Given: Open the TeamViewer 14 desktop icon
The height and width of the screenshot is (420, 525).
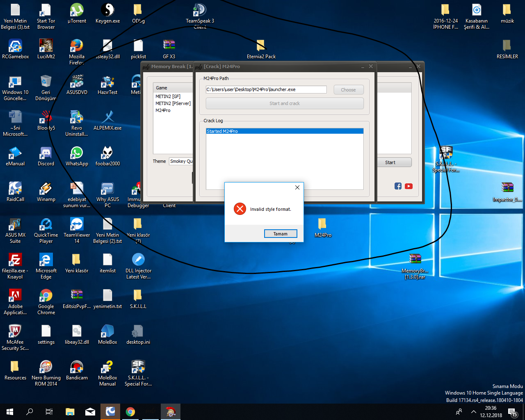Looking at the screenshot, I should [x=77, y=231].
